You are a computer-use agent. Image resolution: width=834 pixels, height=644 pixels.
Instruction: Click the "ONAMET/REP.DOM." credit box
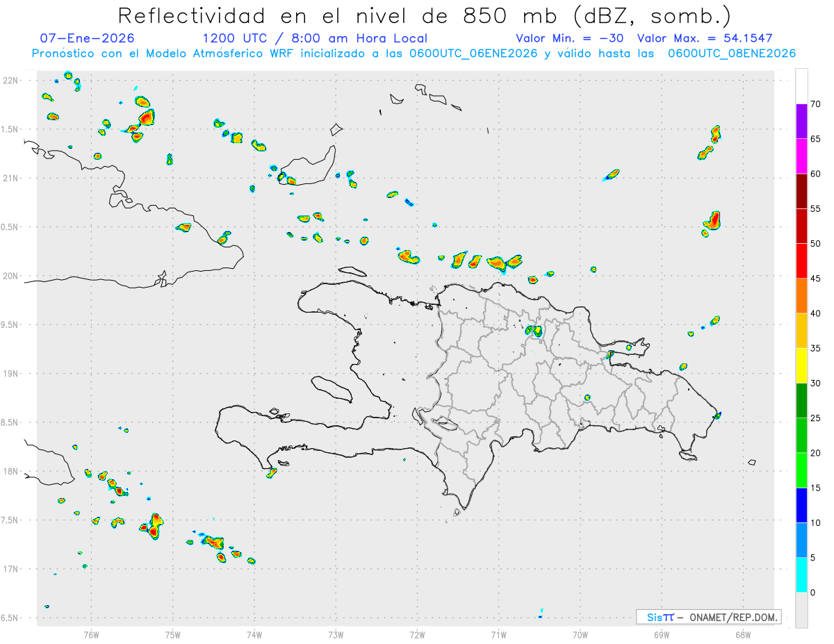click(708, 617)
